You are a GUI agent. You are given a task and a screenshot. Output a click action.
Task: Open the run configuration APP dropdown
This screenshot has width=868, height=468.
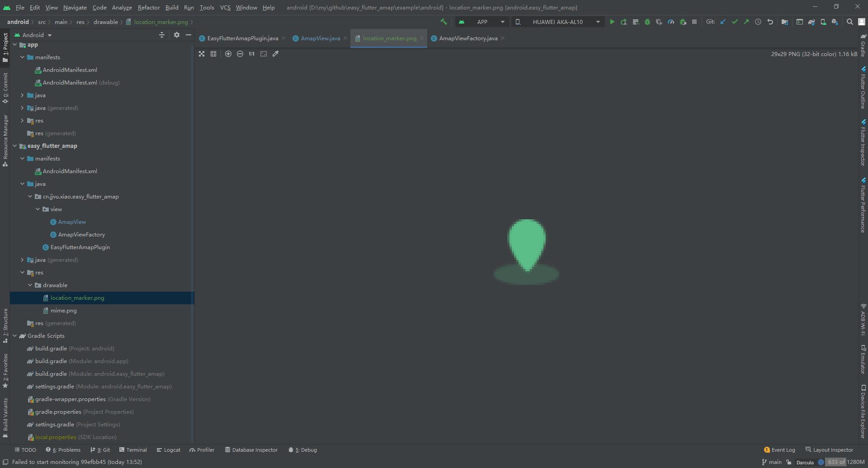(x=481, y=22)
